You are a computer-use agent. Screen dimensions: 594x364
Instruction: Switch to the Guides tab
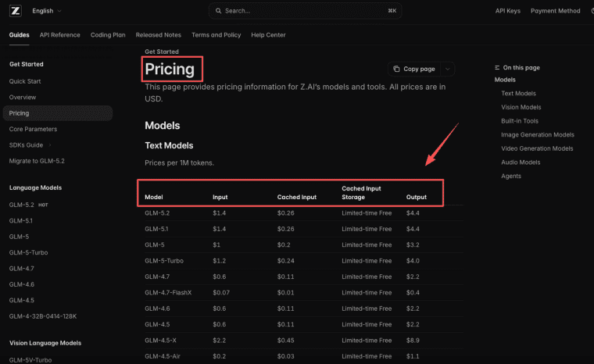point(19,35)
